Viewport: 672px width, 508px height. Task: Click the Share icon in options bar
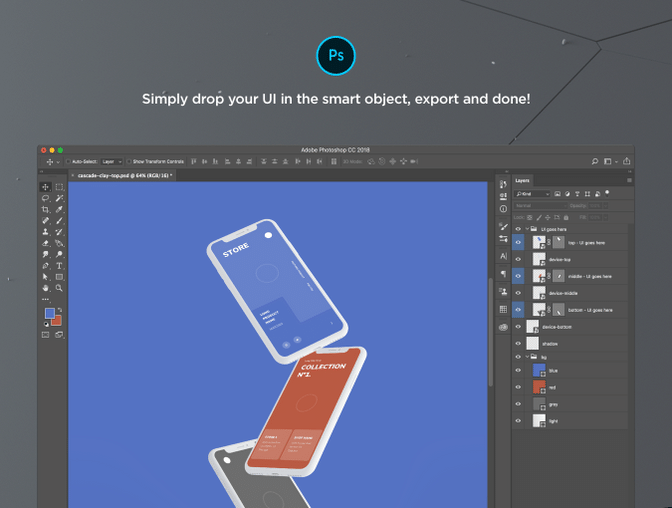[x=626, y=160]
